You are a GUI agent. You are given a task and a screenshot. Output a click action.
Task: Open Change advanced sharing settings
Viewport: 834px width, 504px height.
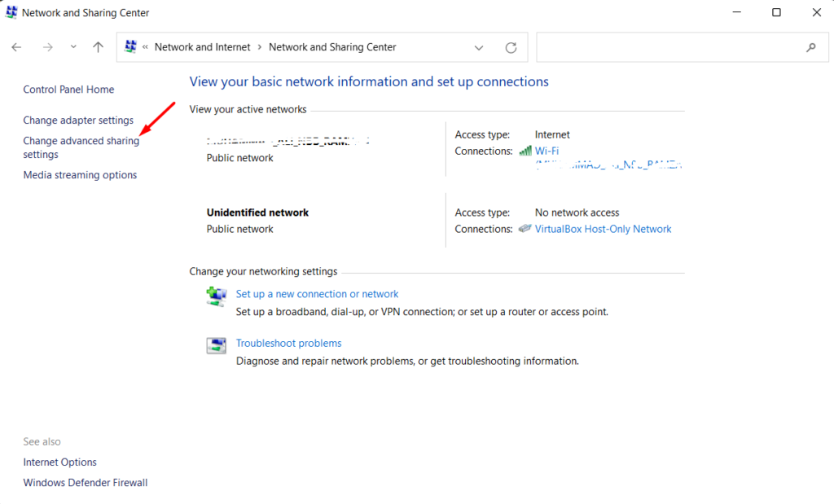tap(81, 147)
